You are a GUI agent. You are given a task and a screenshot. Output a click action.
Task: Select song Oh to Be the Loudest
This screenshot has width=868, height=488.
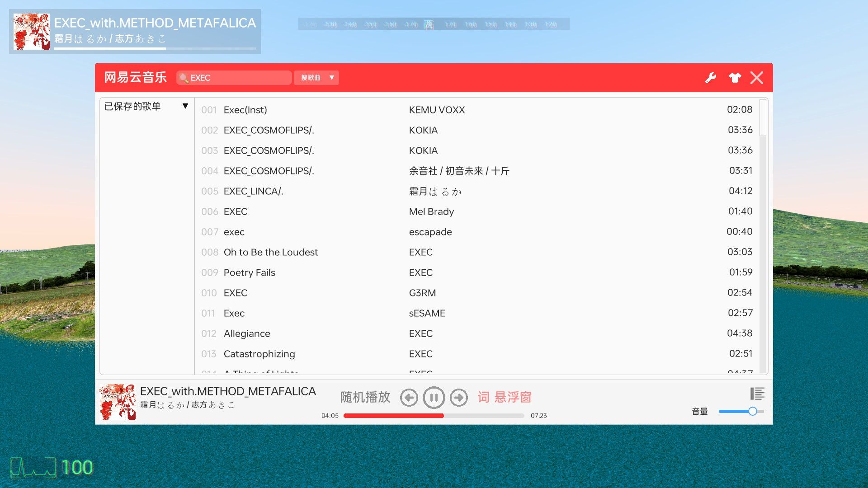point(477,252)
